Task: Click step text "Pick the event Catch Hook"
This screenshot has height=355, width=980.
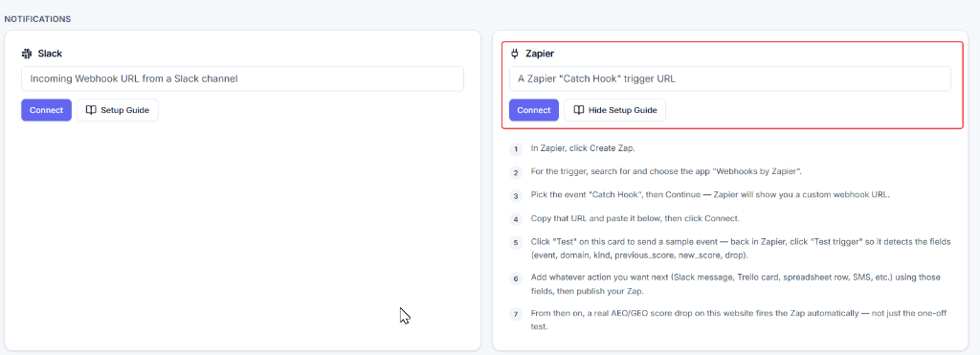Action: tap(709, 194)
